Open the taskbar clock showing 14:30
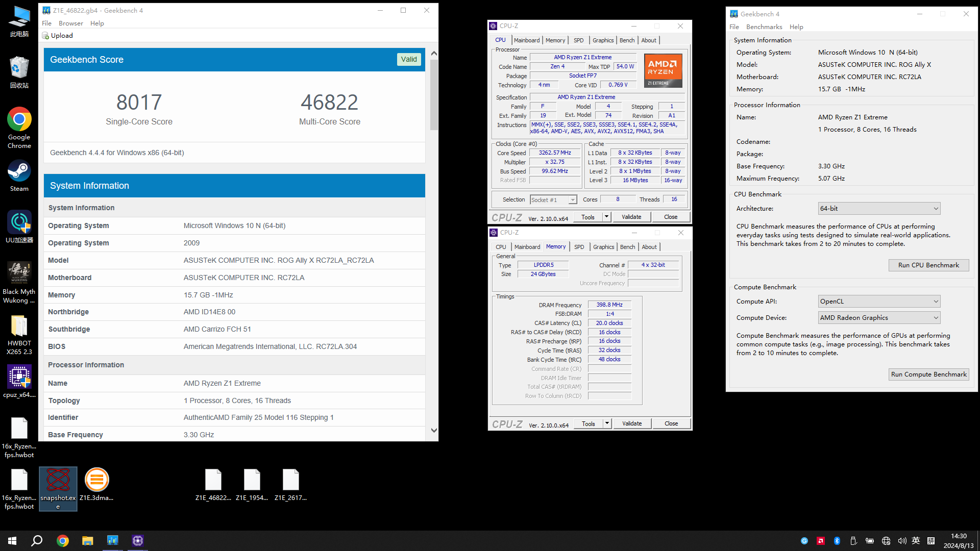This screenshot has height=551, width=980. coord(959,541)
